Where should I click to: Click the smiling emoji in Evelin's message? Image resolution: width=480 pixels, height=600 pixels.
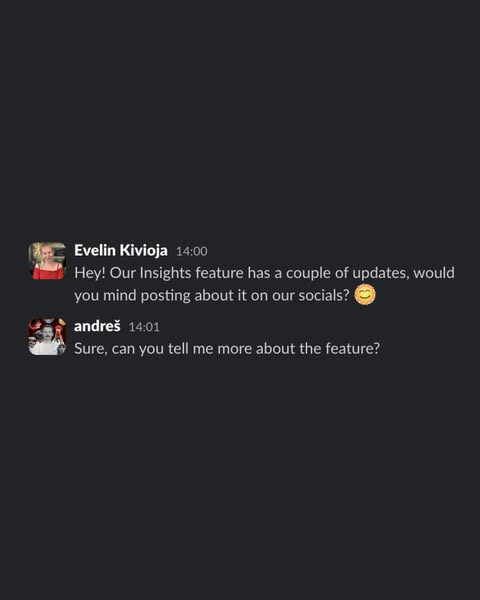[x=365, y=295]
